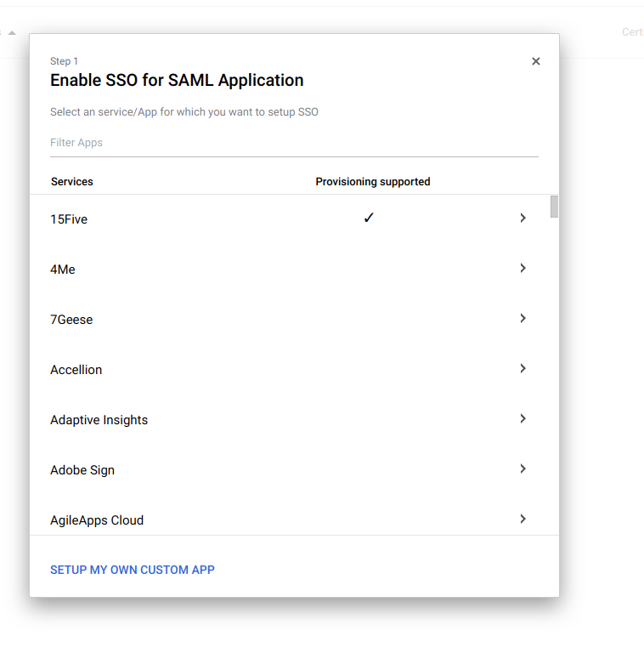This screenshot has width=644, height=647.
Task: Open 4Me via its chevron arrow
Action: 523,268
